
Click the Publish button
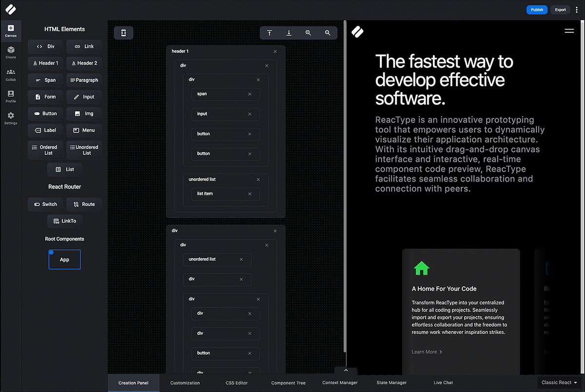pyautogui.click(x=537, y=9)
